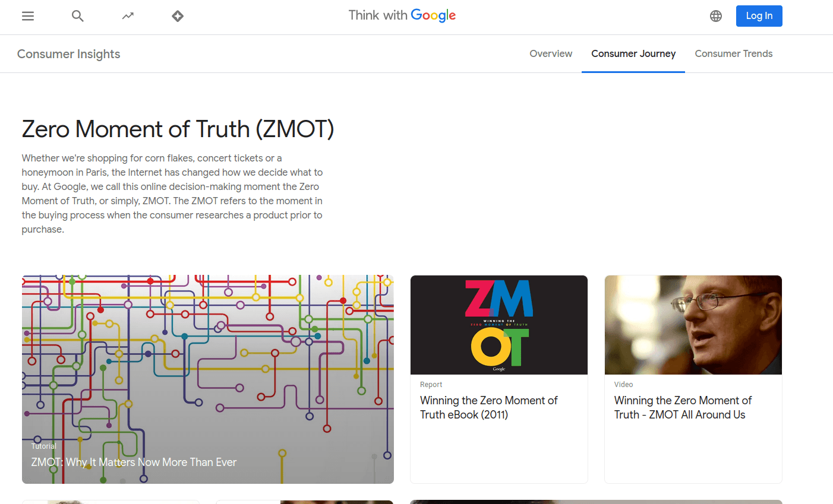Click the Video label above the video title
The image size is (833, 504).
pos(623,384)
